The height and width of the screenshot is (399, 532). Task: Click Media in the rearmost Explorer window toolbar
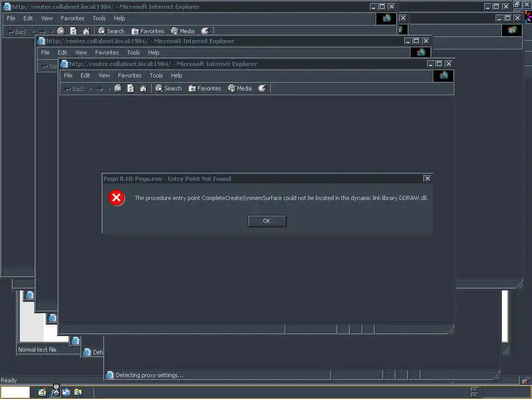tap(182, 31)
